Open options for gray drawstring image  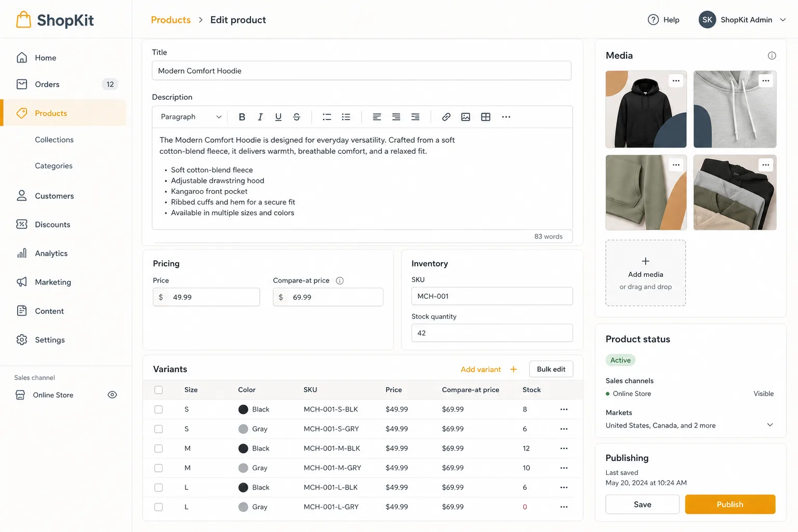click(x=766, y=81)
